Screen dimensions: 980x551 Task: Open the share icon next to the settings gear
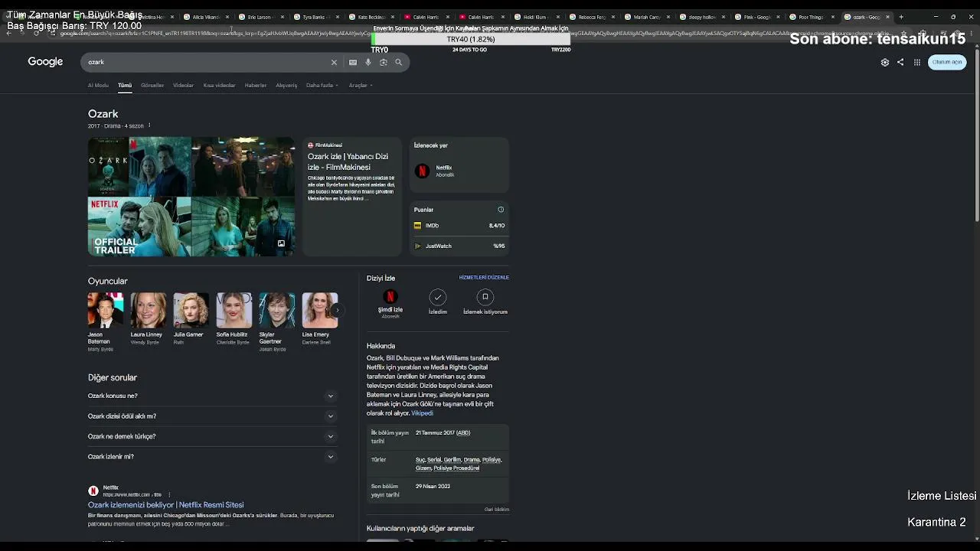point(900,62)
